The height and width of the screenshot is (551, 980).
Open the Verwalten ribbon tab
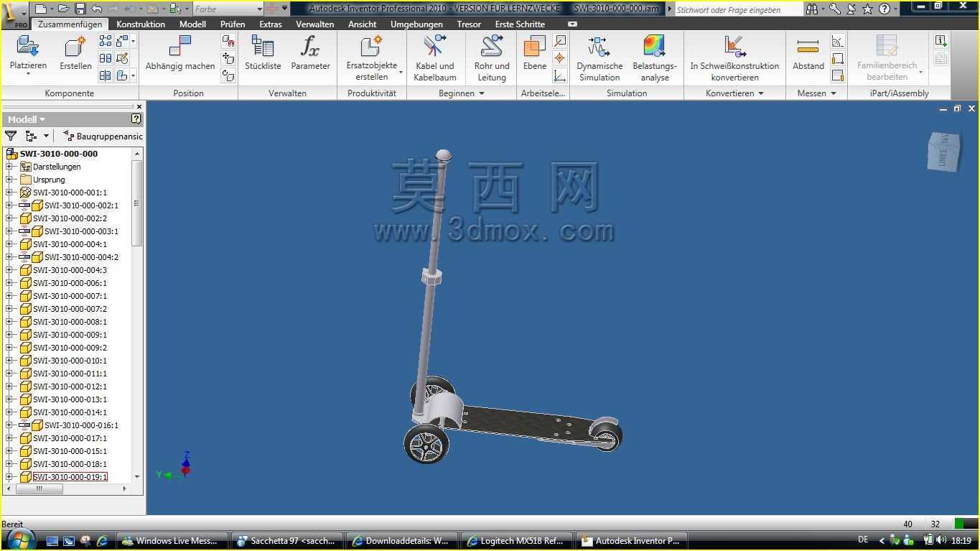(x=315, y=24)
